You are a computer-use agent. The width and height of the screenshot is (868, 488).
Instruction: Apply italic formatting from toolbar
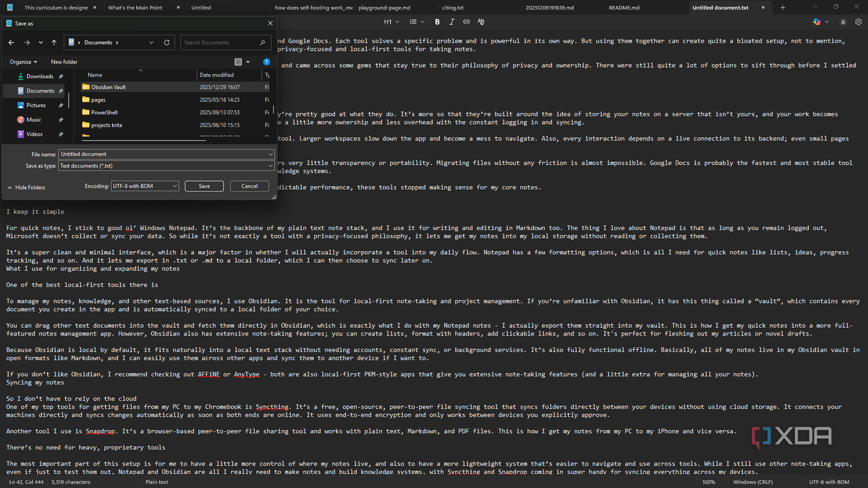pyautogui.click(x=451, y=22)
